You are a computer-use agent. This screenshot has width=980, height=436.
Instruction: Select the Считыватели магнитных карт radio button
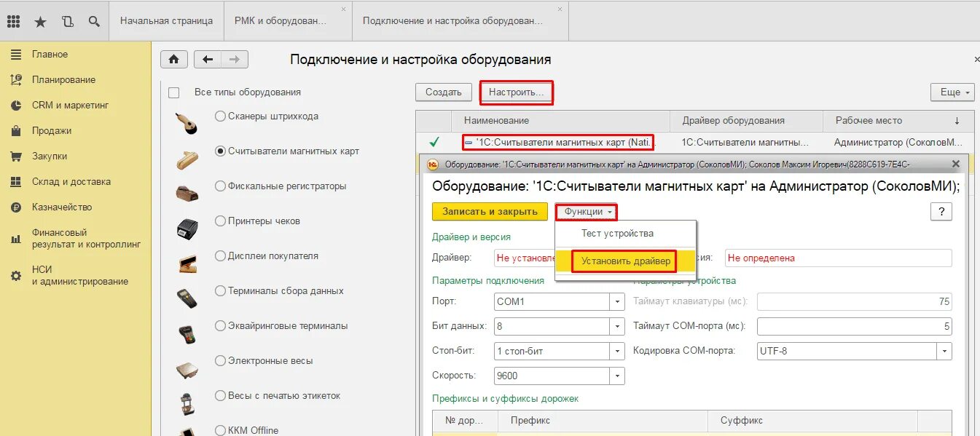220,151
